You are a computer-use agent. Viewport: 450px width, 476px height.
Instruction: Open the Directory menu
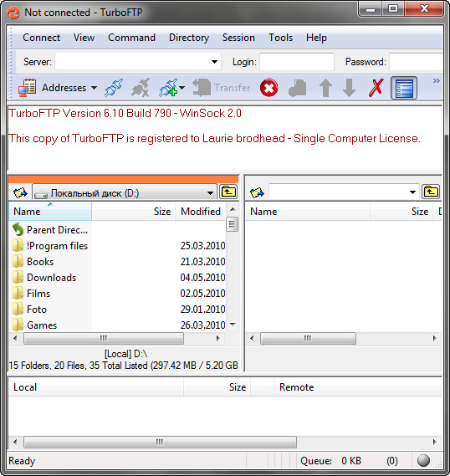[189, 38]
